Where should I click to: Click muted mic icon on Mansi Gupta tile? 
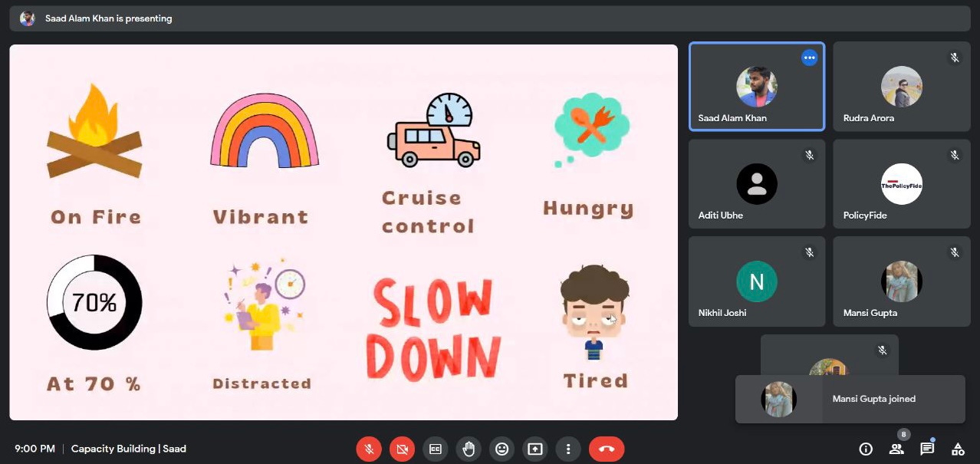click(955, 252)
